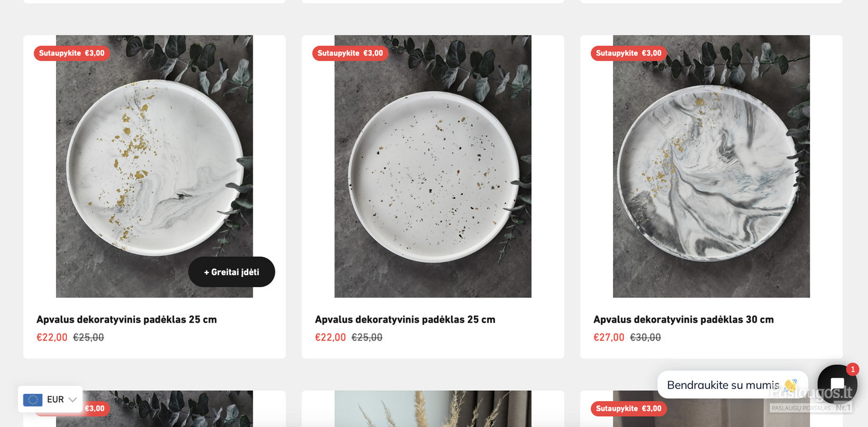Viewport: 868px width, 427px height.
Task: Open the grey marbled 30 cm tray image
Action: click(x=711, y=166)
